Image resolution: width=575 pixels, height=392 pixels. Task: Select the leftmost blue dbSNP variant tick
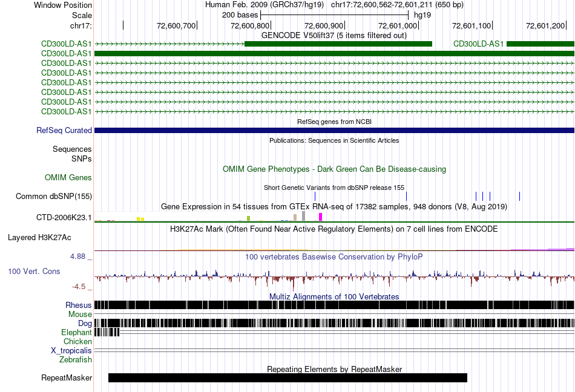315,197
